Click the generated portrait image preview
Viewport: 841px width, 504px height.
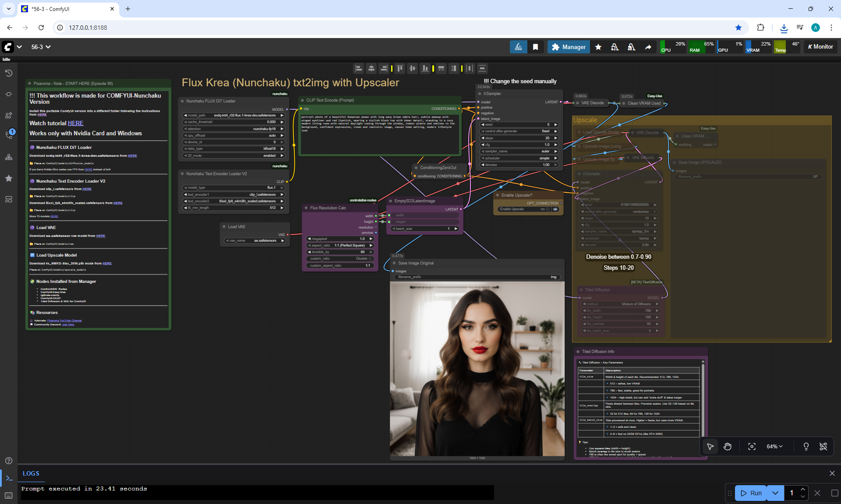point(477,369)
